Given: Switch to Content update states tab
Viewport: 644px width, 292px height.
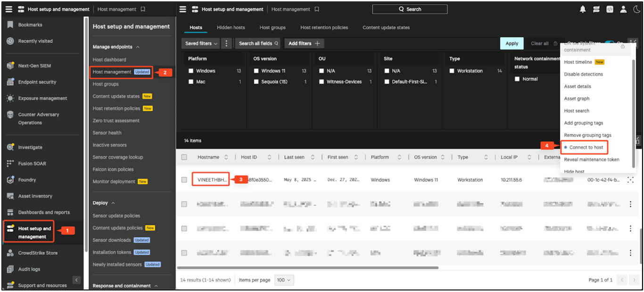Looking at the screenshot, I should (386, 27).
